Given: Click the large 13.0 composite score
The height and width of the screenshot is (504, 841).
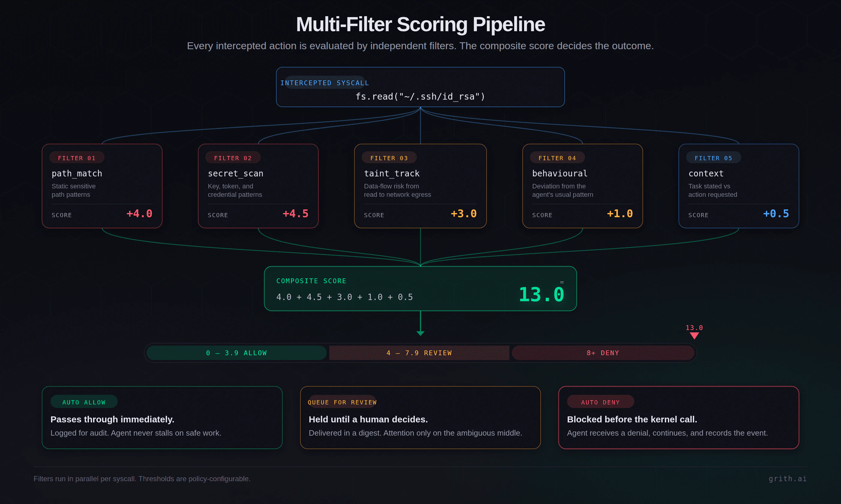Looking at the screenshot, I should 541,294.
